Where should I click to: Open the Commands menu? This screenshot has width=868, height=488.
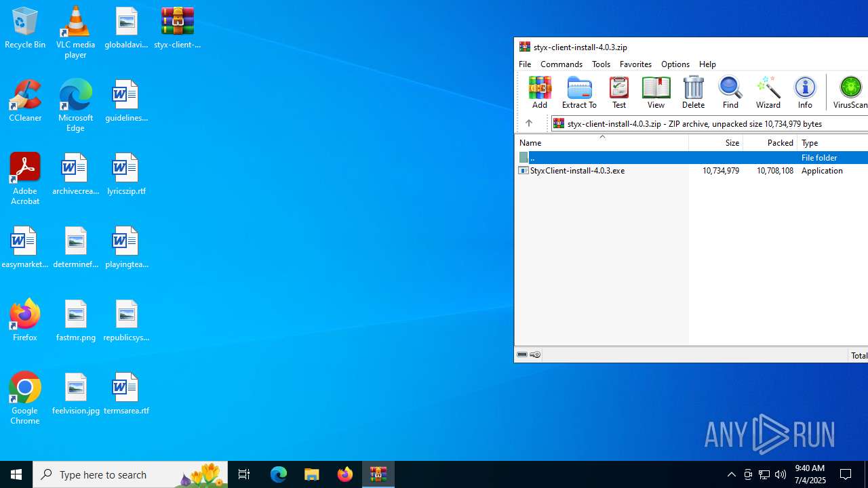point(561,64)
